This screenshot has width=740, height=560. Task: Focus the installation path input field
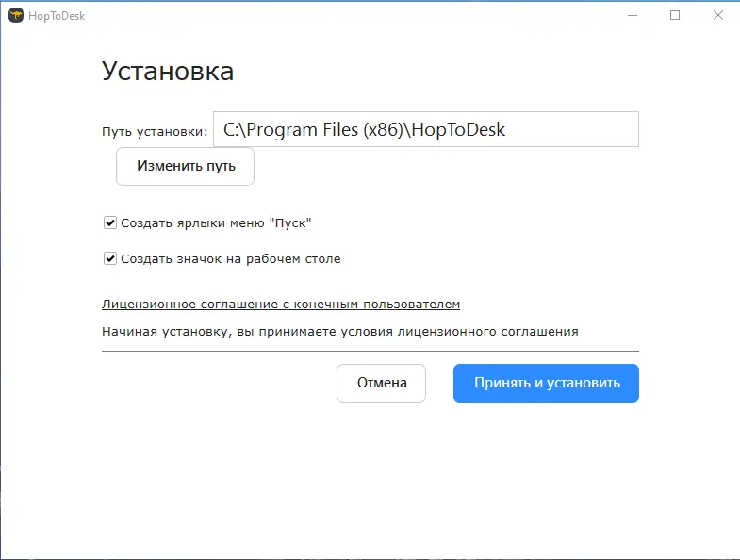(x=425, y=129)
